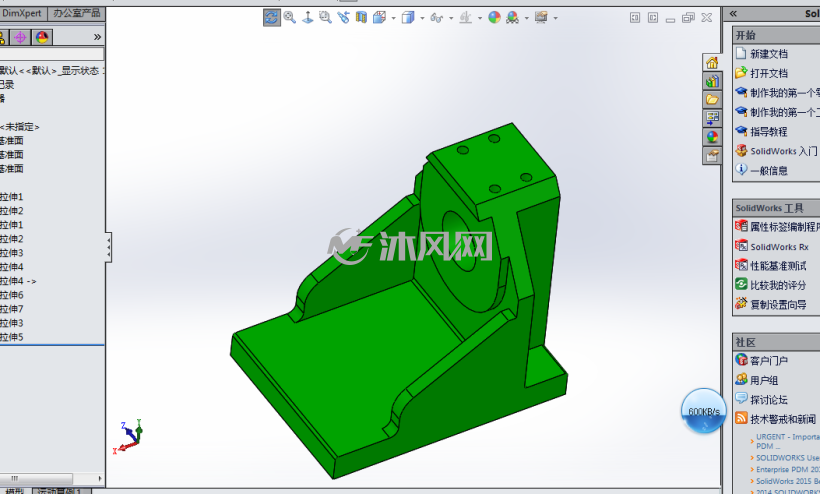820x494 pixels.
Task: Open dropdown arrow beside the grayed lamp icon
Action: click(480, 18)
